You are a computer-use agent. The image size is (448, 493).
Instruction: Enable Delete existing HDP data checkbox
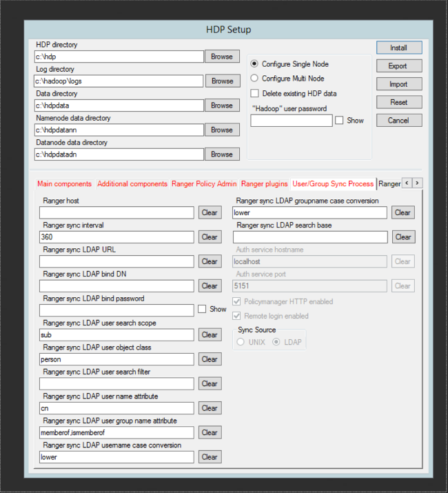(x=254, y=93)
